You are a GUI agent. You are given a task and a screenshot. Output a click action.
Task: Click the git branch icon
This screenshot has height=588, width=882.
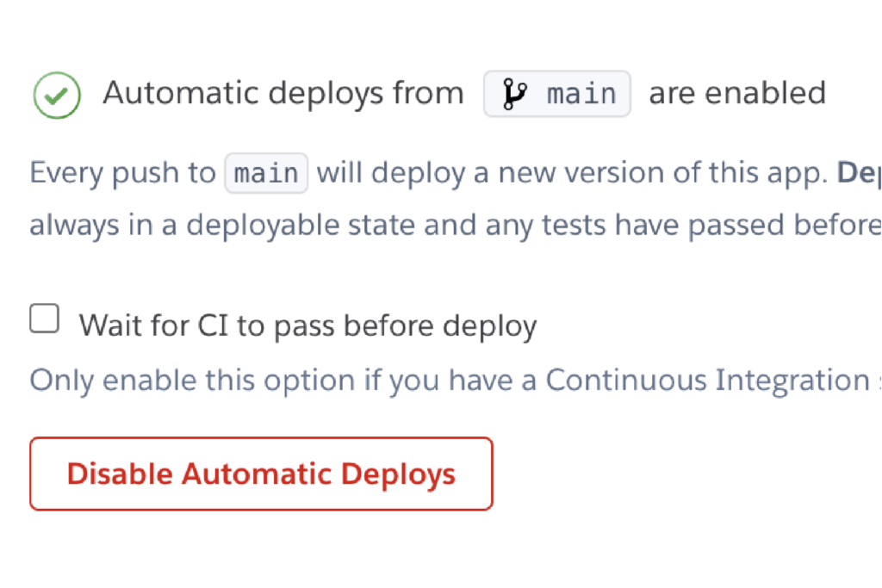coord(514,94)
